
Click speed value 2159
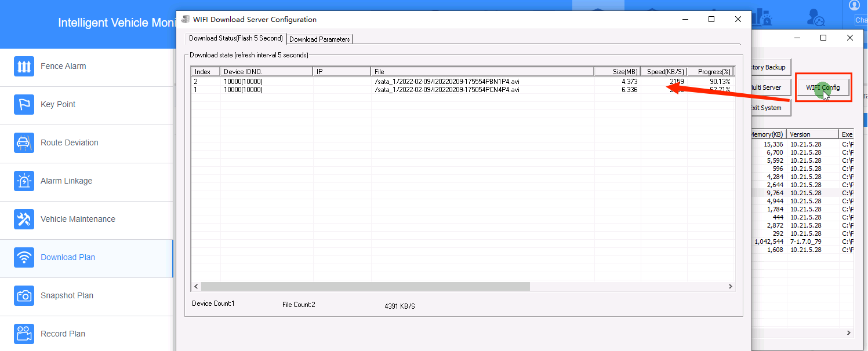[677, 82]
